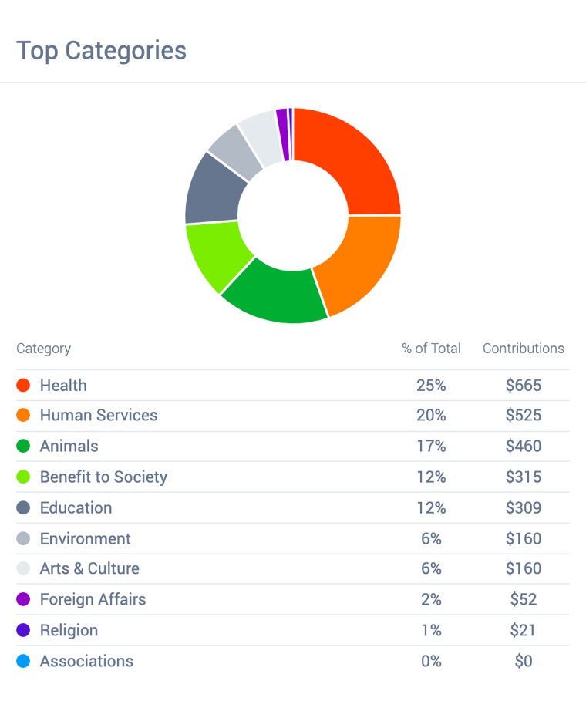Click the Benefit to Society legend dot

[x=23, y=477]
